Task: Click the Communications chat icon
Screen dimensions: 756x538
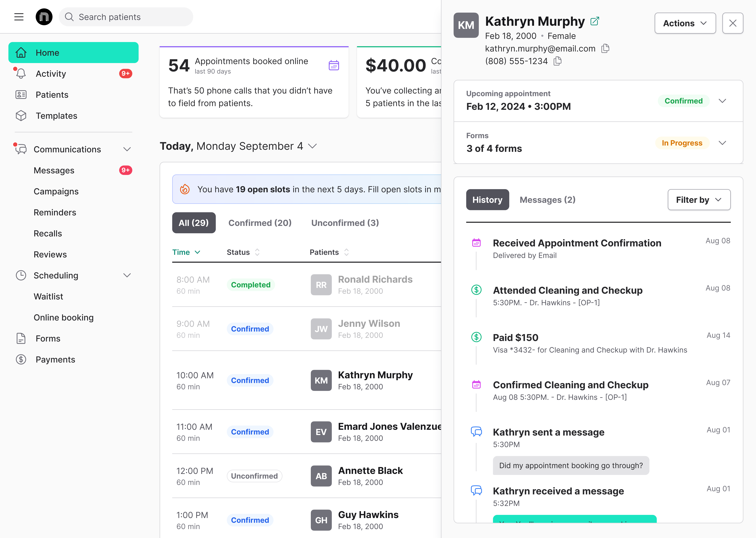Action: click(21, 149)
